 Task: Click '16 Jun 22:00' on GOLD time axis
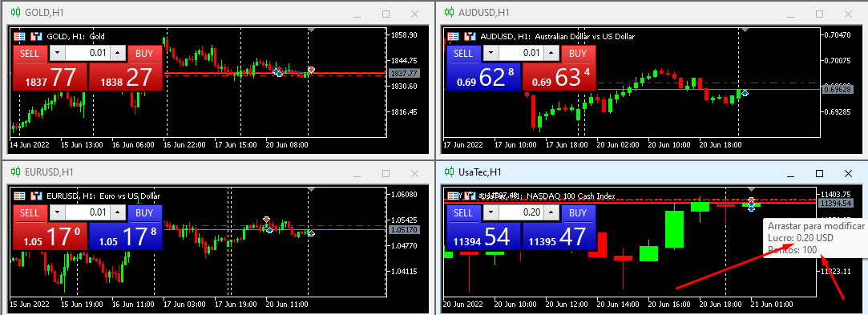click(x=184, y=145)
